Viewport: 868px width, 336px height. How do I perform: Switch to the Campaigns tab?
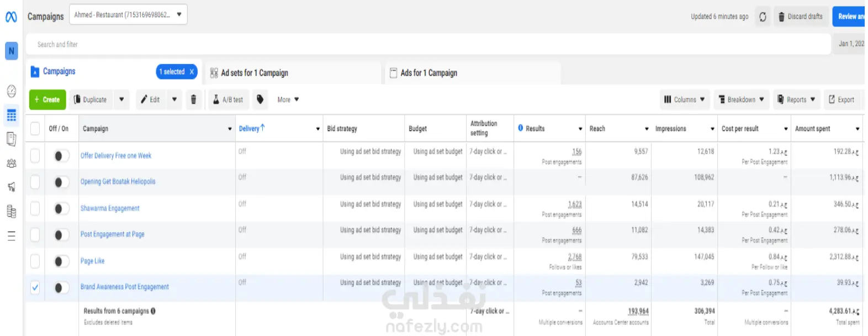[x=59, y=72]
